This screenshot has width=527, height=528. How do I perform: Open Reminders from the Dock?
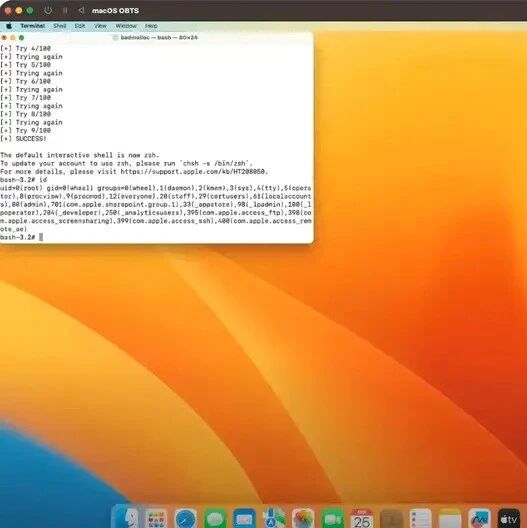tap(421, 519)
